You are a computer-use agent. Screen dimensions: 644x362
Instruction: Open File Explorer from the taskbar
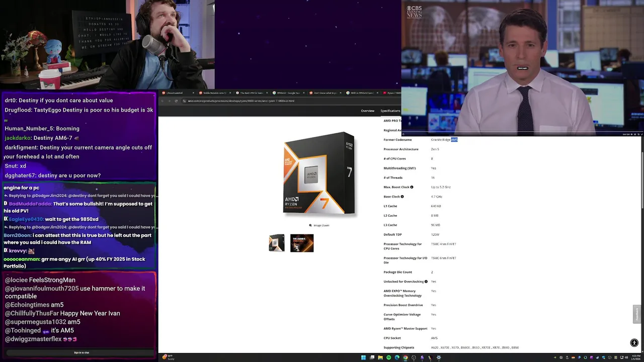[x=380, y=357]
